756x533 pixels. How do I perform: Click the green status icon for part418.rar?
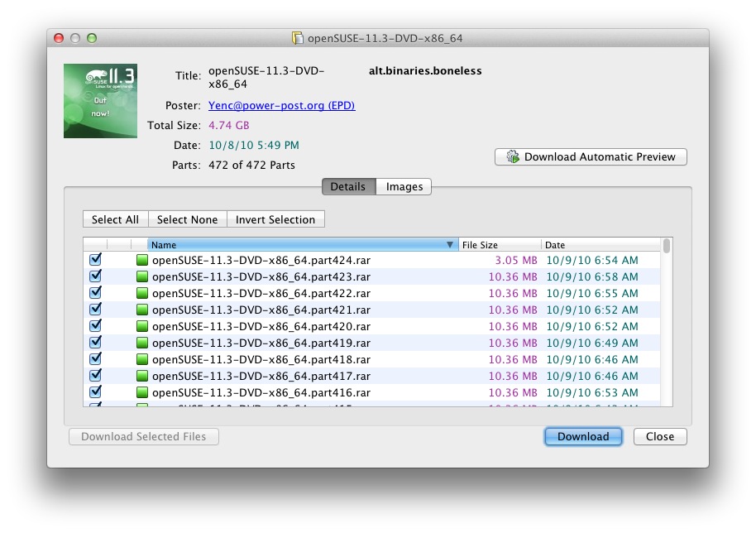[x=141, y=359]
